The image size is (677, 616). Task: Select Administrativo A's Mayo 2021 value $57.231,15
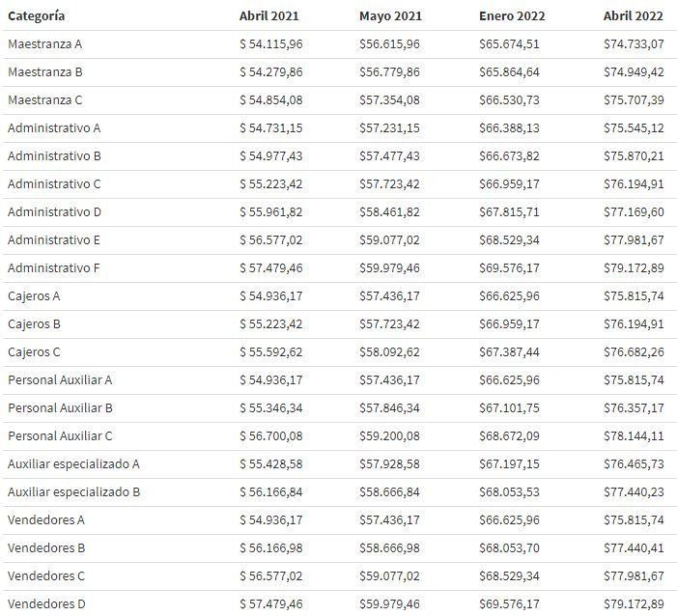click(x=391, y=128)
